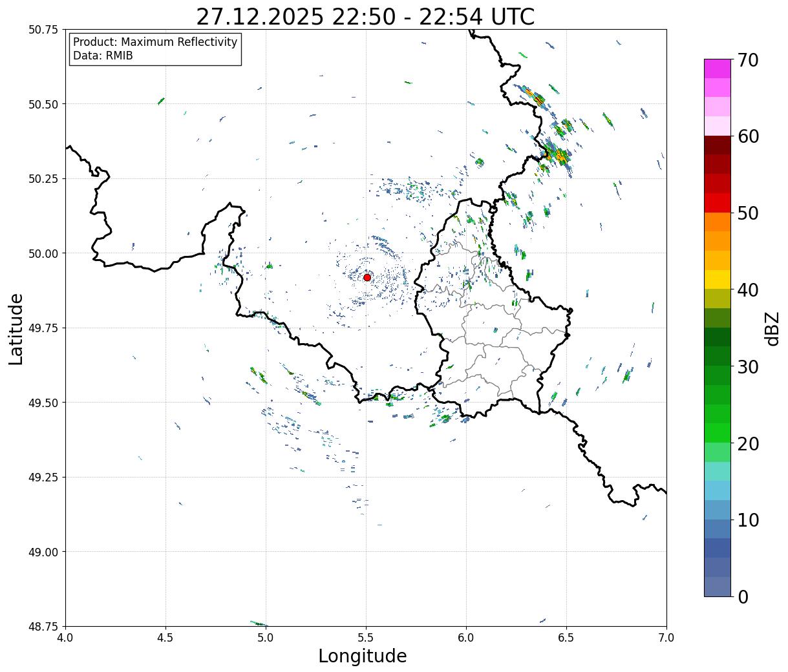This screenshot has height=672, width=788.
Task: Click the 48.75 latitude tick label
Action: (43, 626)
